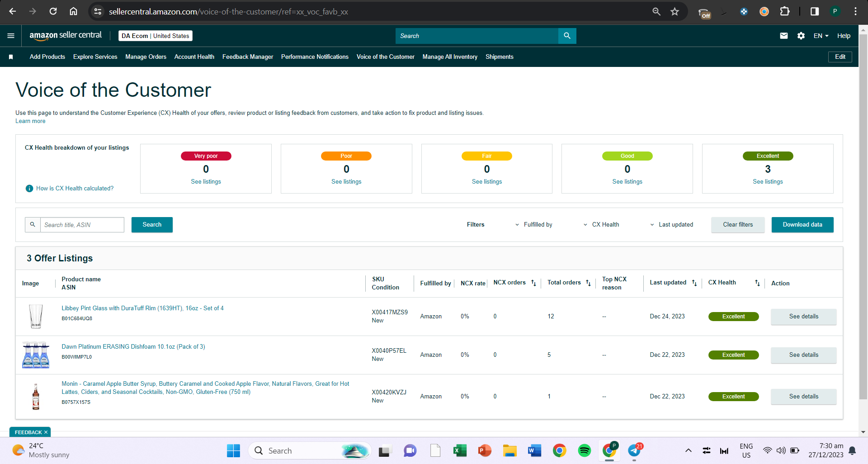The height and width of the screenshot is (464, 868).
Task: Go to Manage Orders
Action: point(146,57)
